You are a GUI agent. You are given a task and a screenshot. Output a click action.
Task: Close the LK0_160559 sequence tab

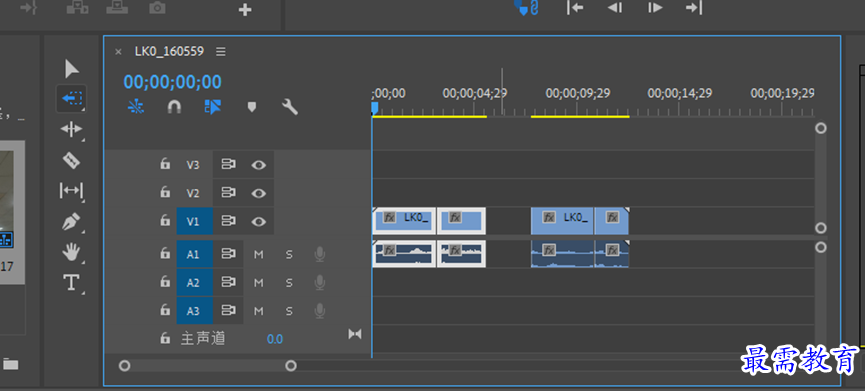(118, 52)
